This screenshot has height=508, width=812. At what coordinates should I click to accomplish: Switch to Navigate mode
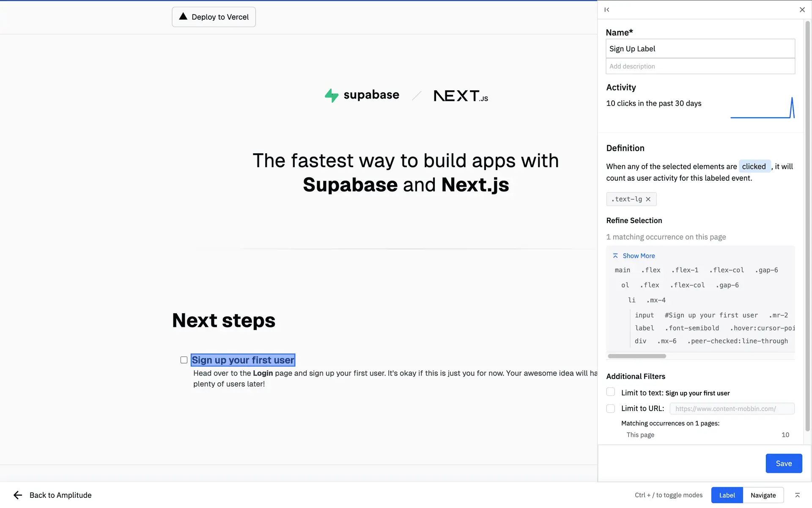pos(763,495)
